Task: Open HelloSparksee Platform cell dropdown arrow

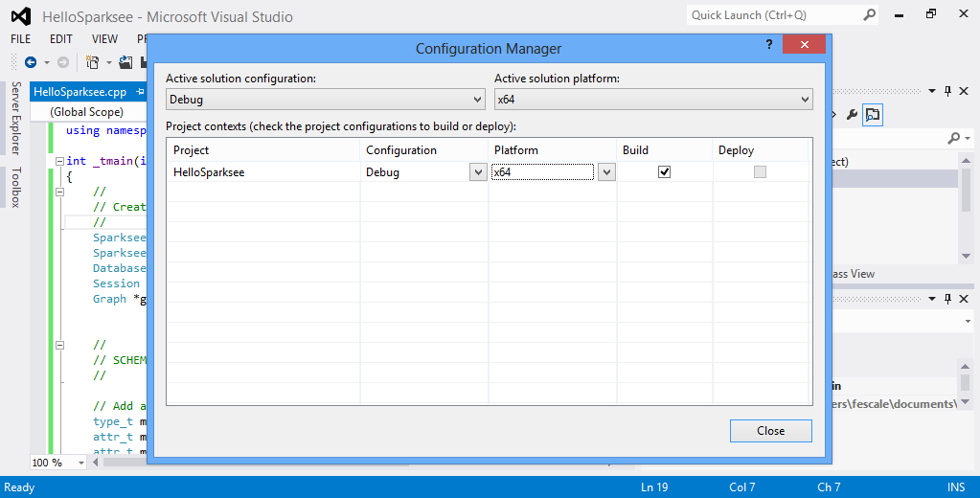Action: tap(606, 172)
